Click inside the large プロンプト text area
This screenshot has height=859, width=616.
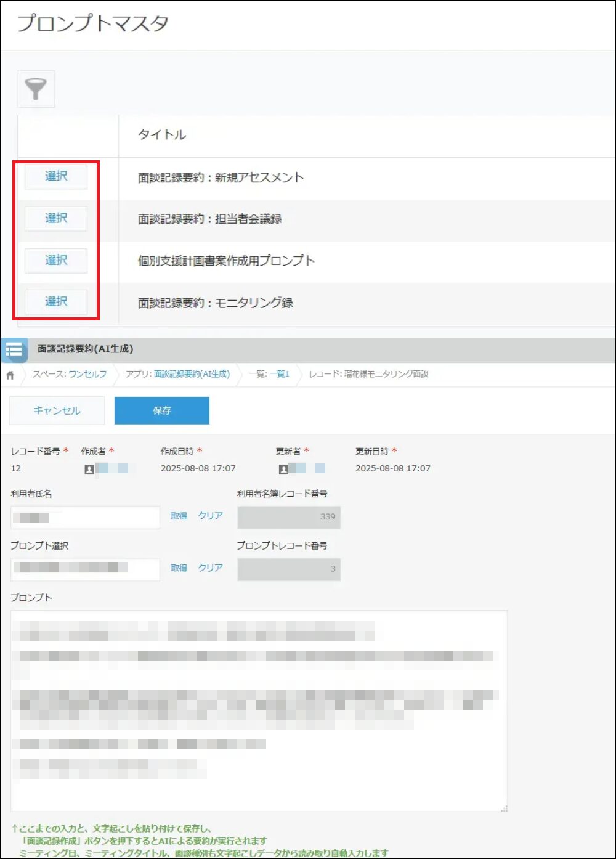259,709
